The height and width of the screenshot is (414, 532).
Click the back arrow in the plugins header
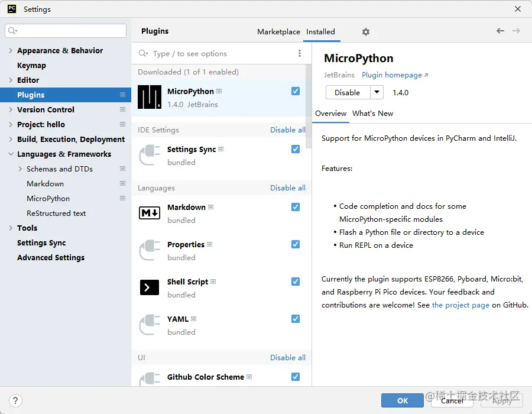click(500, 32)
